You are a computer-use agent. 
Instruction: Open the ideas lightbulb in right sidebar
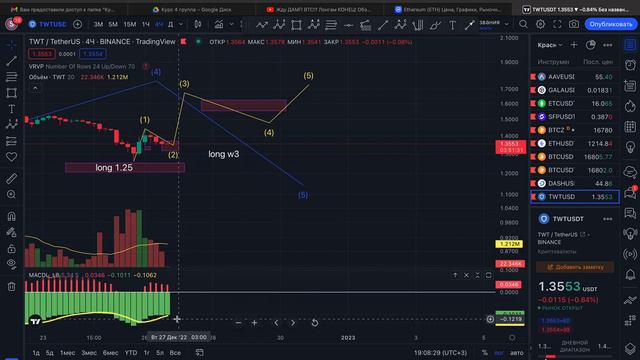tap(630, 147)
